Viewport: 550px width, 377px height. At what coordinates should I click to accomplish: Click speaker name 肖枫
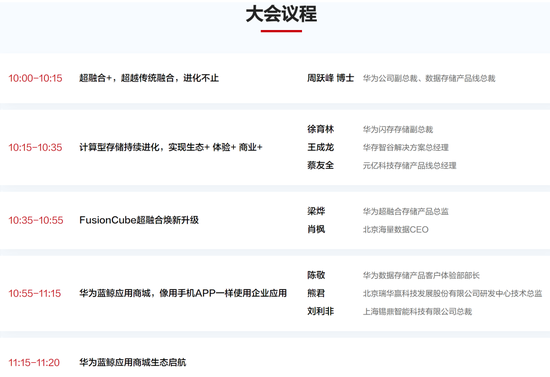(x=316, y=229)
